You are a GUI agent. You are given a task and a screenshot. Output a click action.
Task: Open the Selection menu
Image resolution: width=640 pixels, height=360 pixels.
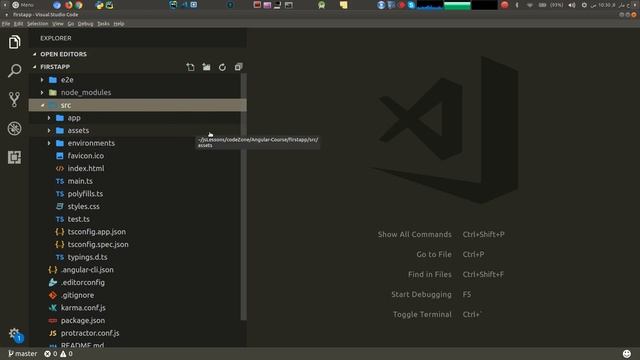[38, 24]
